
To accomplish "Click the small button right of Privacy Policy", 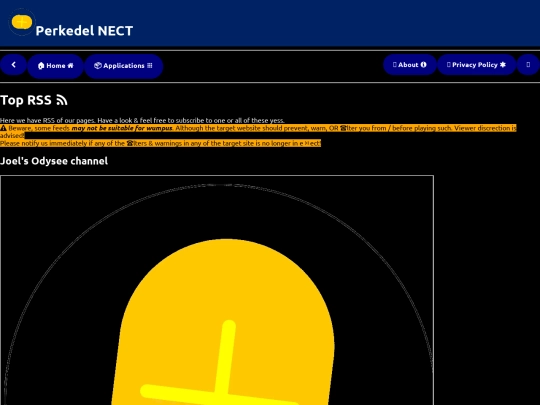I will click(528, 65).
